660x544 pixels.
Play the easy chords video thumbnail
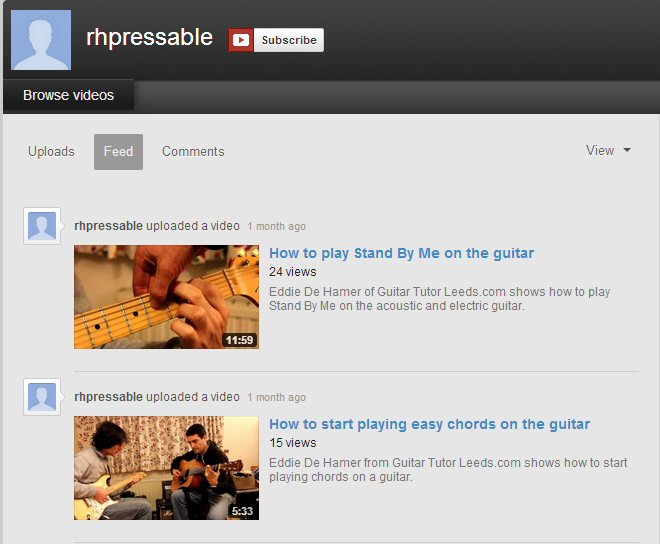(166, 468)
